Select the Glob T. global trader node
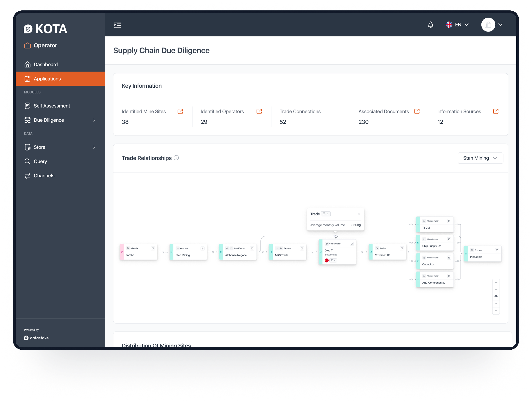The image size is (532, 402). pos(337,252)
